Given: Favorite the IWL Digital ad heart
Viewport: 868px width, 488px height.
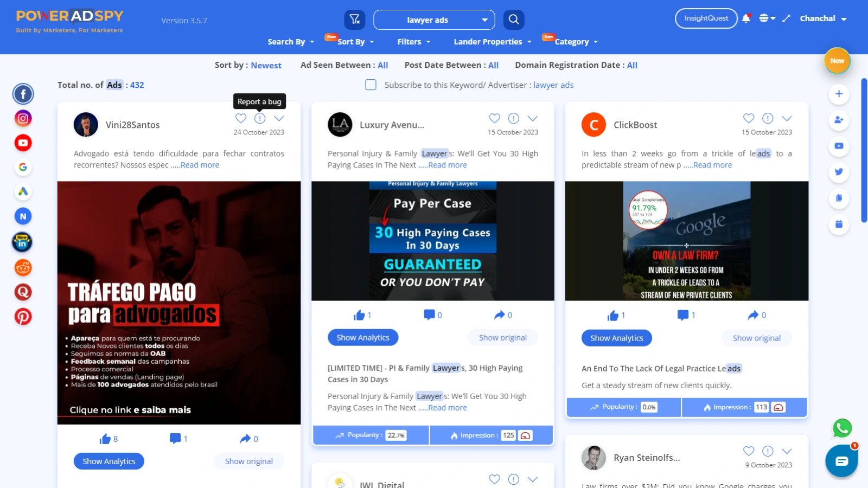Looking at the screenshot, I should (494, 479).
